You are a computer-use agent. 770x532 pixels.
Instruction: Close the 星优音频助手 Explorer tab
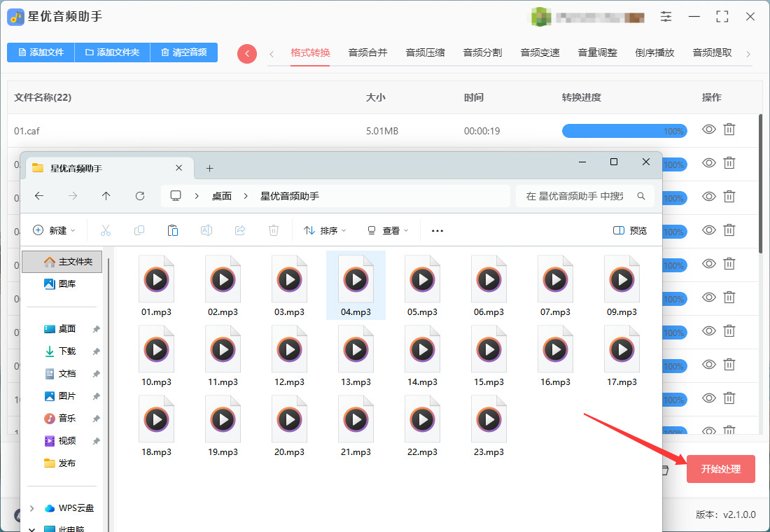178,168
